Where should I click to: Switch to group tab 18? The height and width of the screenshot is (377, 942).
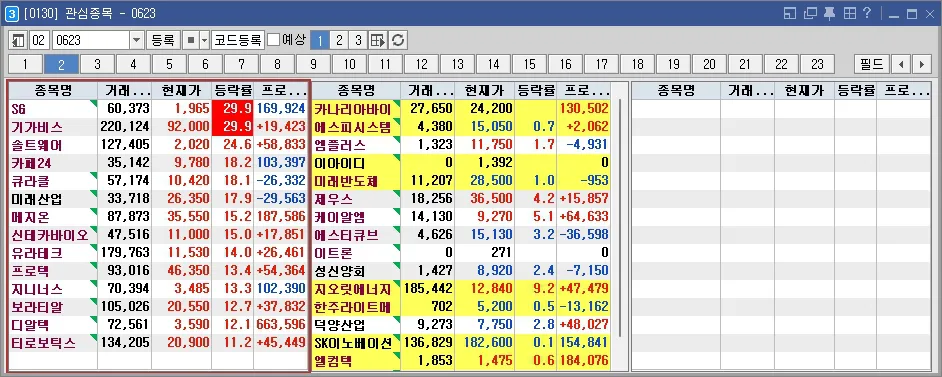[x=638, y=64]
